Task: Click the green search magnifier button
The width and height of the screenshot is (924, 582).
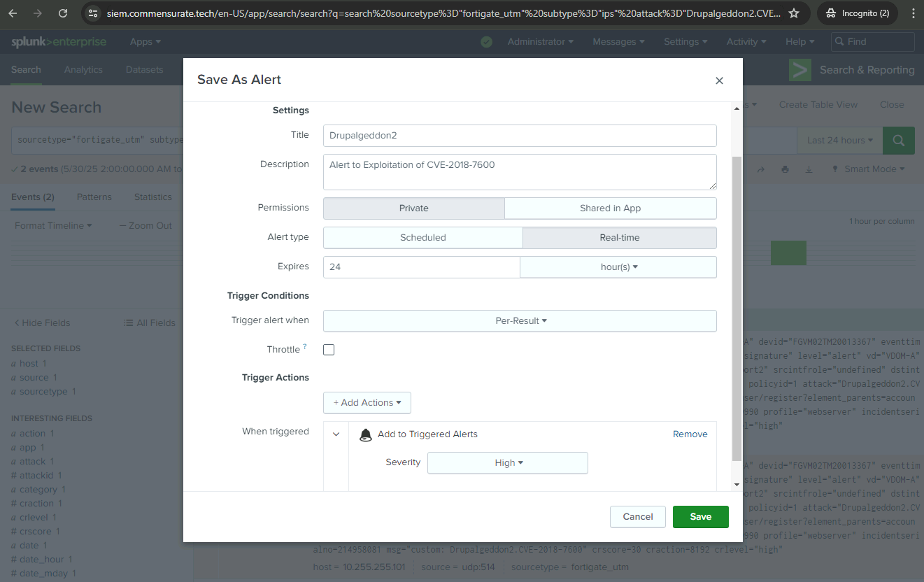Action: [898, 140]
